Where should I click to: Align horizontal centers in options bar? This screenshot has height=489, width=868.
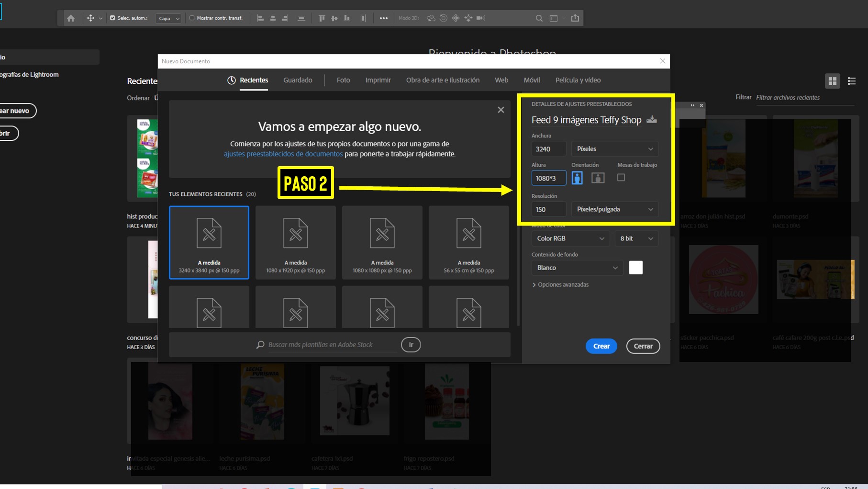tap(273, 18)
